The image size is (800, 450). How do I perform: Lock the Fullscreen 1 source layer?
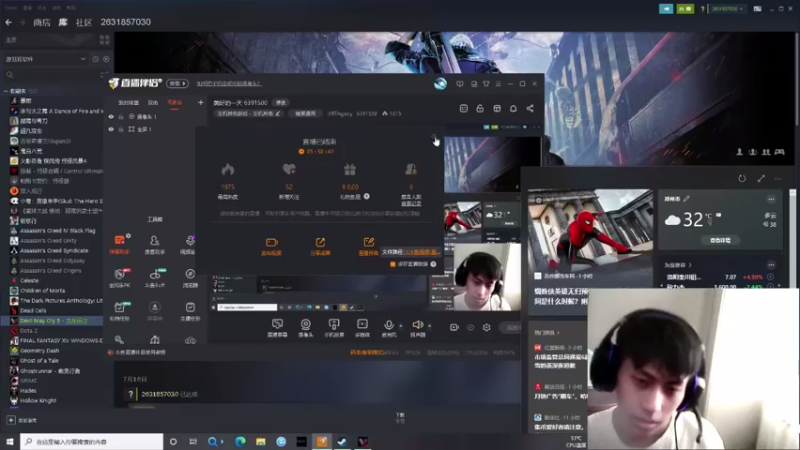[x=121, y=130]
